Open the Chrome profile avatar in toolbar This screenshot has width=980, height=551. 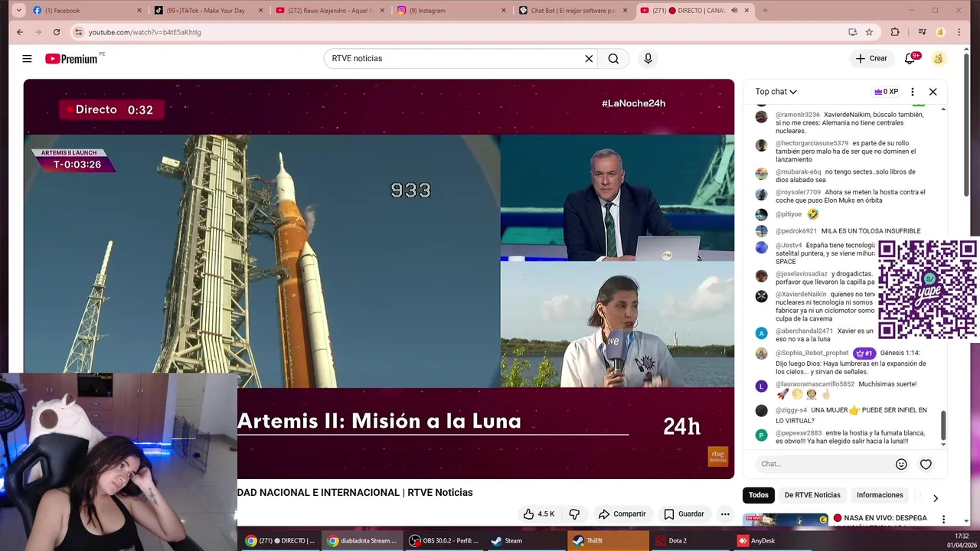(940, 32)
